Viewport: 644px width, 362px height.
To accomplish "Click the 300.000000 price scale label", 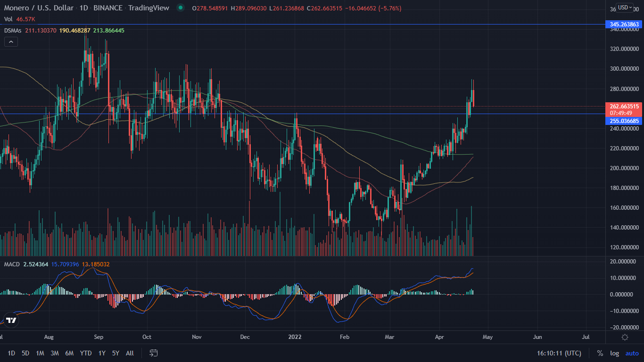I will pyautogui.click(x=624, y=69).
